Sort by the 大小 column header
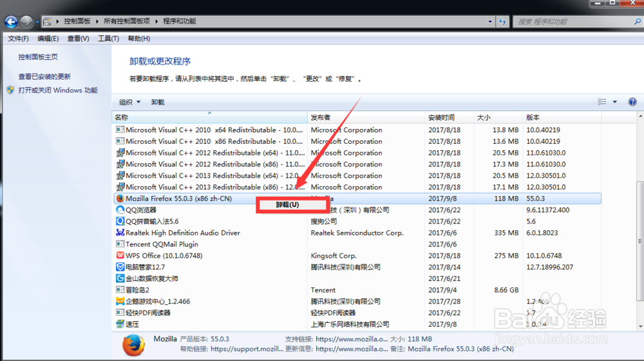Screen dimensions: 644x361 tap(498, 117)
